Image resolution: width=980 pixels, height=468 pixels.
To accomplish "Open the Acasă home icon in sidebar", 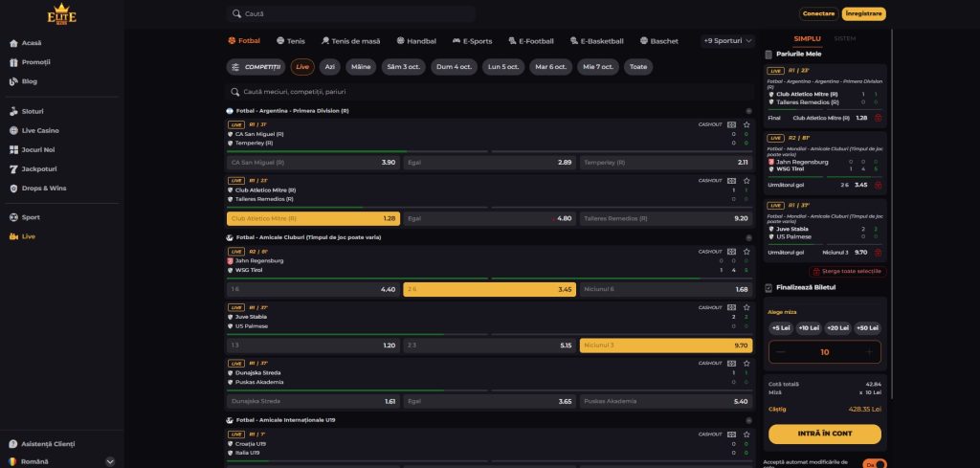I will (x=13, y=43).
